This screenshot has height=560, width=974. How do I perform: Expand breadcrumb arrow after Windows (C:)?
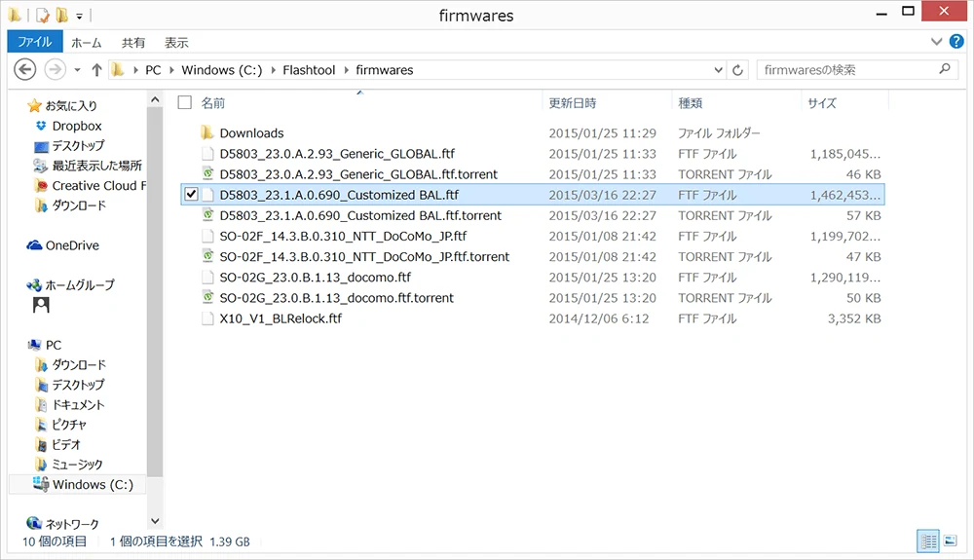[x=273, y=70]
